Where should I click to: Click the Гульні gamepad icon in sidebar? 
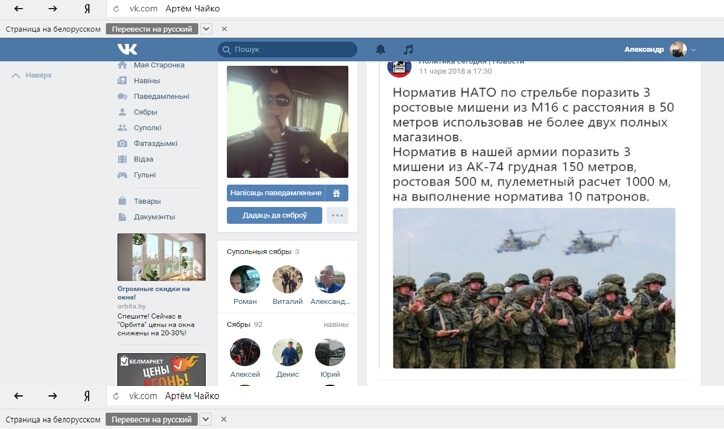pos(122,175)
